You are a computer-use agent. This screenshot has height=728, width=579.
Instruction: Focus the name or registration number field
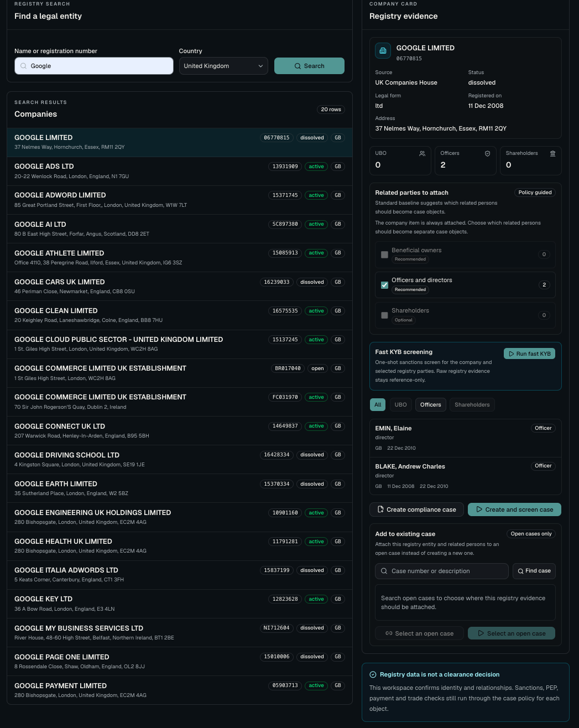point(94,66)
